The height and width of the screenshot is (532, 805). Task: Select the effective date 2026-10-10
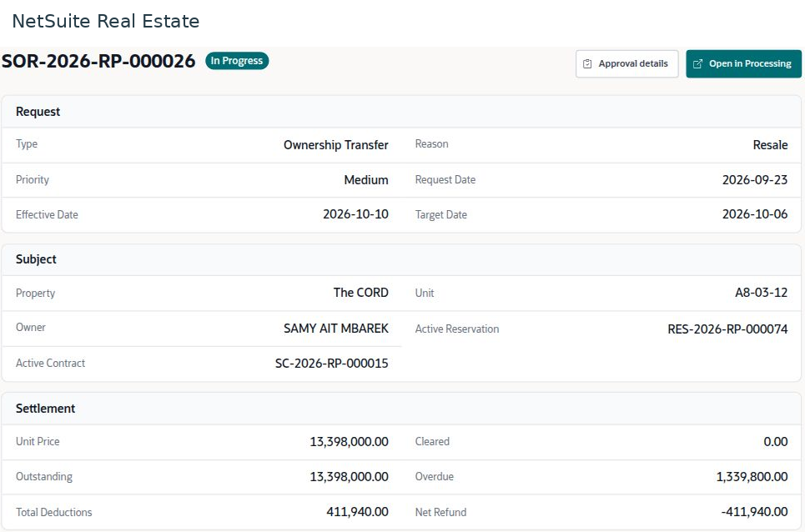coord(355,214)
